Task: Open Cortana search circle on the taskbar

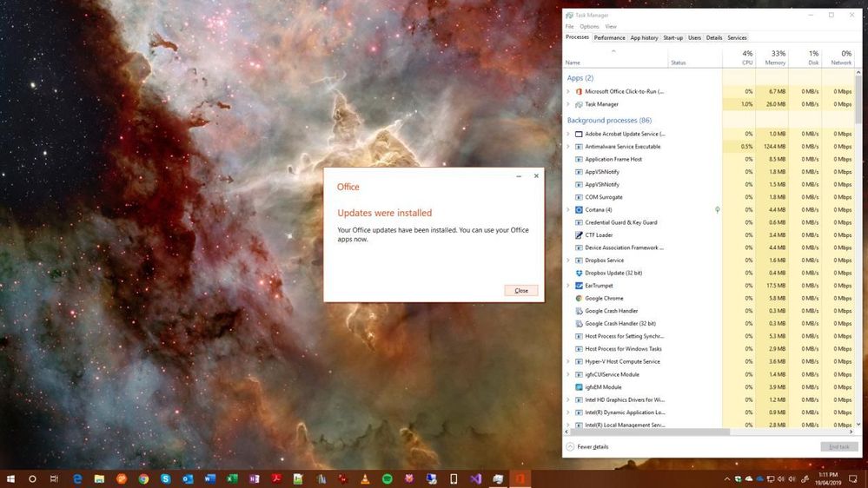Action: pos(32,478)
